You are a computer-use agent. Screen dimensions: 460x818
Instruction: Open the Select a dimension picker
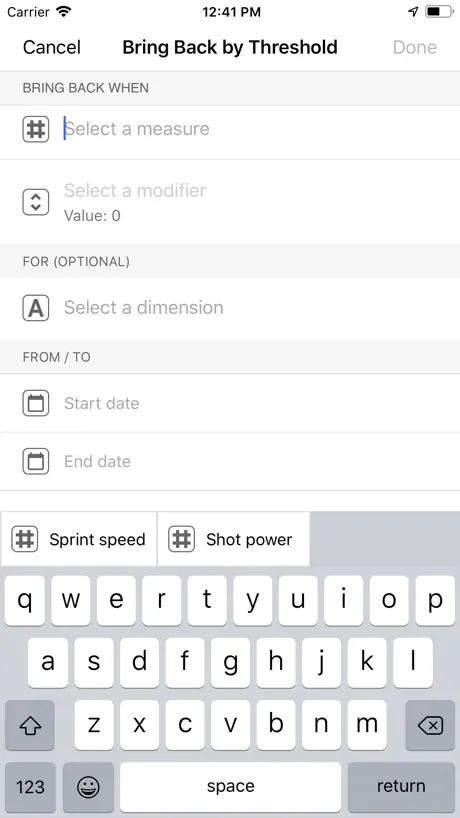coord(230,308)
